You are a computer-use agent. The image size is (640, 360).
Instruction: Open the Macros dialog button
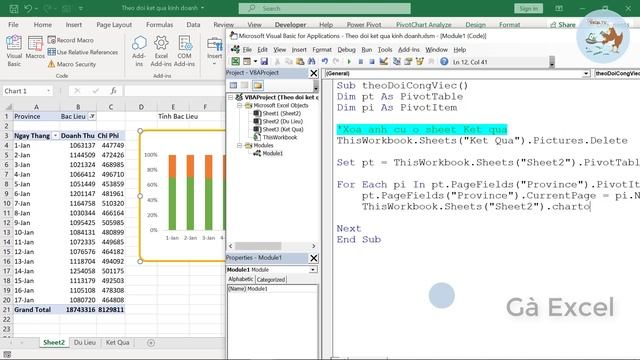(x=35, y=48)
